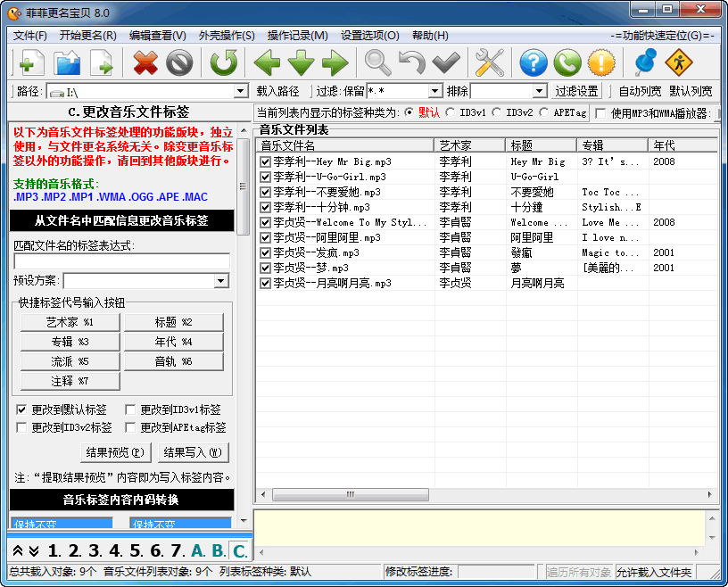Select the ID3v1 radio button
This screenshot has height=587, width=728.
(x=450, y=112)
